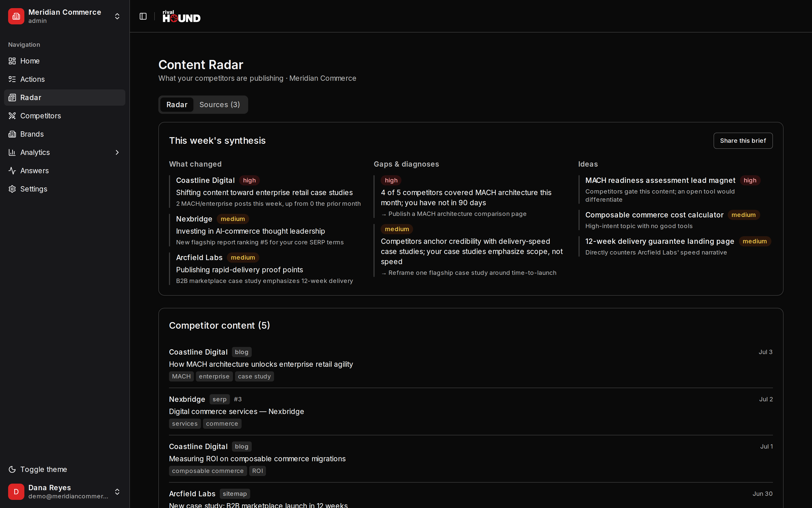Viewport: 812px width, 508px height.
Task: Open 'Digital commerce services — Nexbridge' entry
Action: pyautogui.click(x=236, y=411)
